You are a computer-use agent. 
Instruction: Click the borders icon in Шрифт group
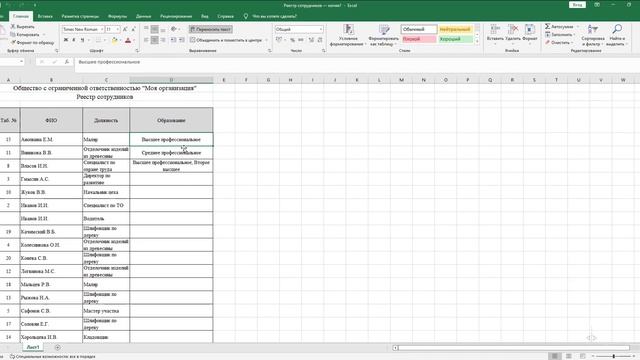point(98,40)
